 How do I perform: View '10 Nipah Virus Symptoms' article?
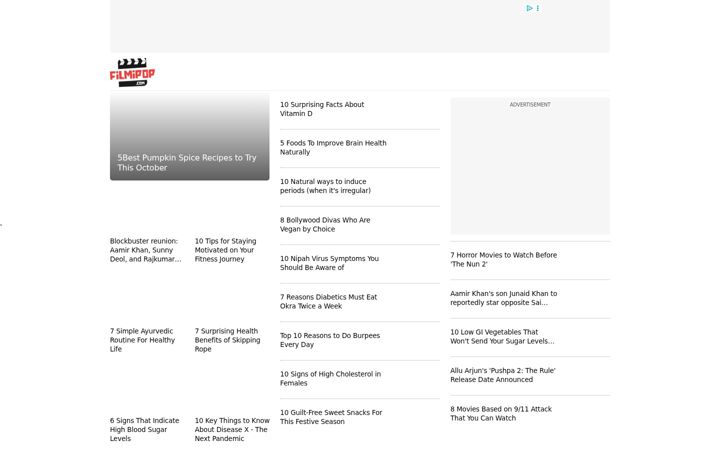tap(329, 263)
